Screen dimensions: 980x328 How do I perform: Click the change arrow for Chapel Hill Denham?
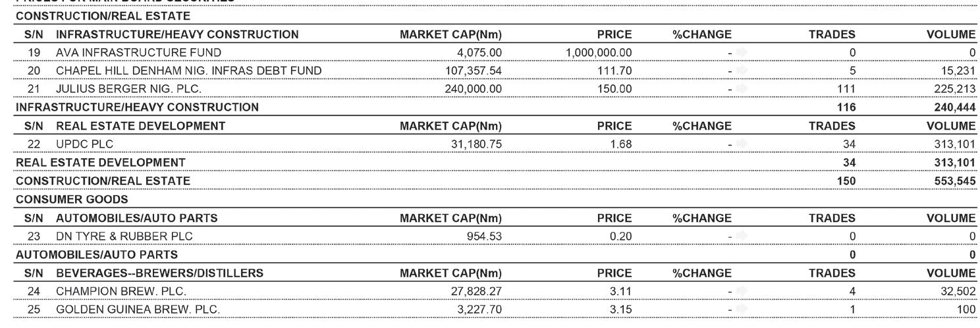(742, 70)
